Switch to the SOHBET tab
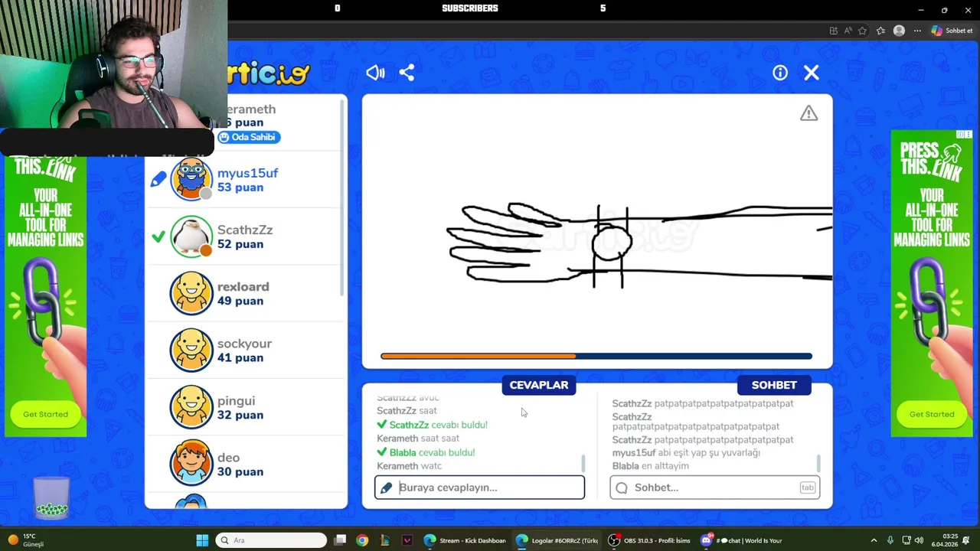 point(774,385)
